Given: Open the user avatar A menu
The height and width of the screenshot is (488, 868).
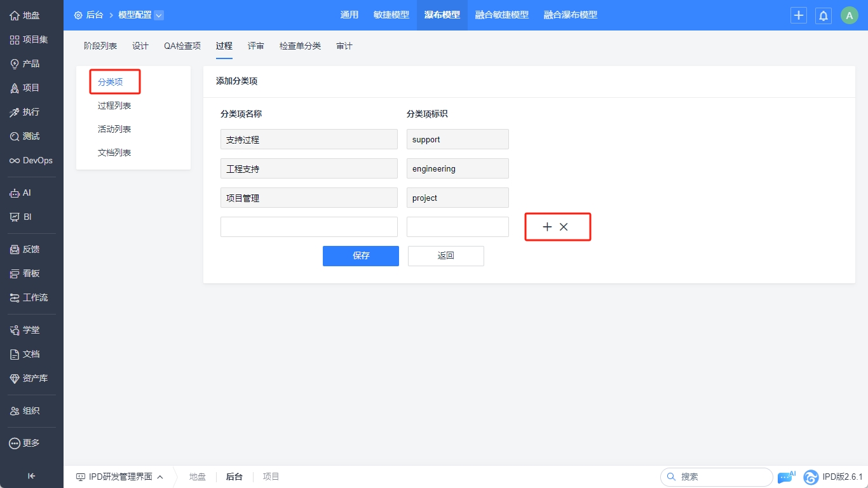Looking at the screenshot, I should click(850, 15).
